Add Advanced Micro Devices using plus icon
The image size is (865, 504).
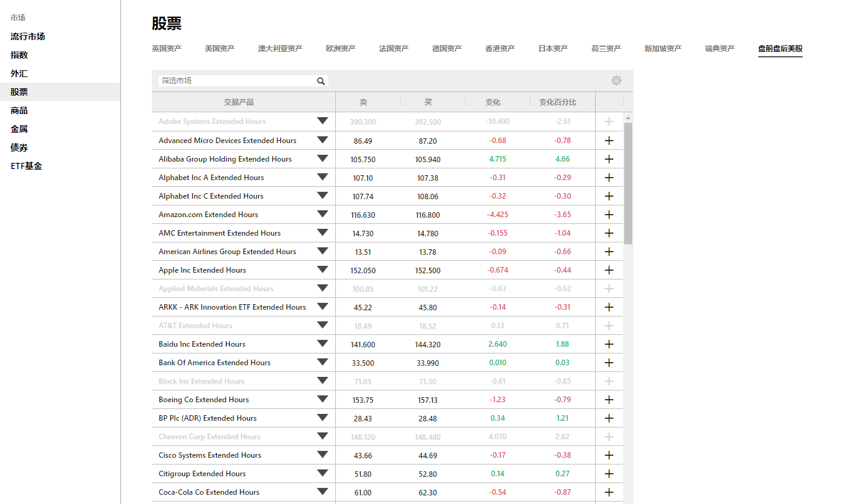click(x=609, y=141)
